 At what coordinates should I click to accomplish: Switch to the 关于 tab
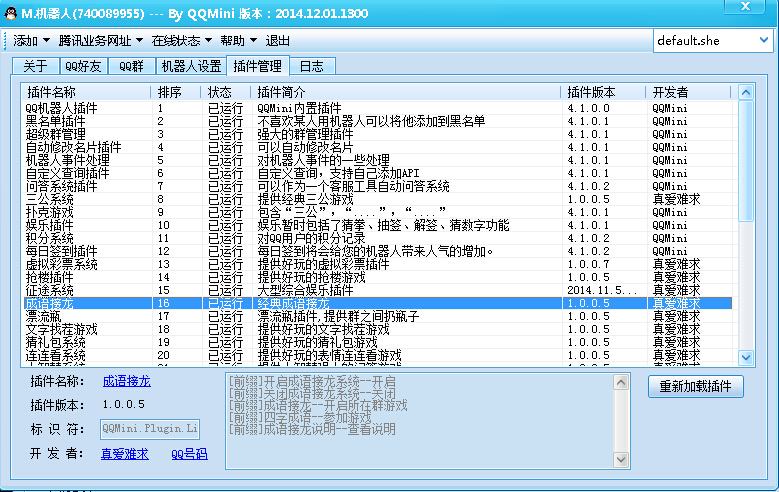tap(35, 66)
